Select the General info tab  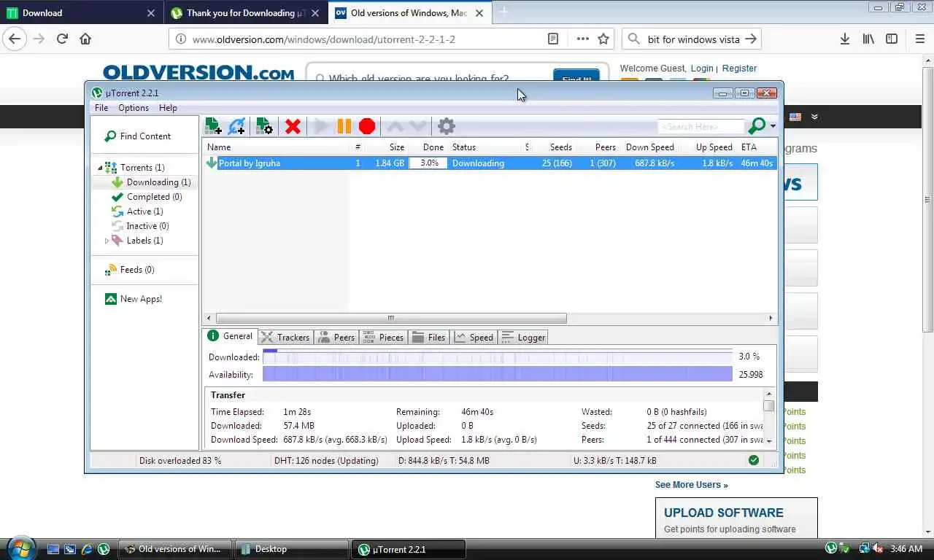230,336
